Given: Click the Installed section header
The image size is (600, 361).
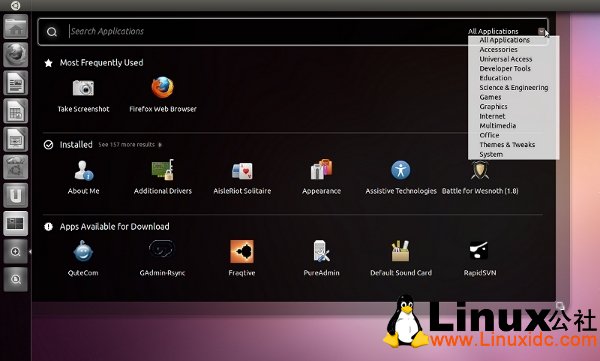Looking at the screenshot, I should (76, 145).
